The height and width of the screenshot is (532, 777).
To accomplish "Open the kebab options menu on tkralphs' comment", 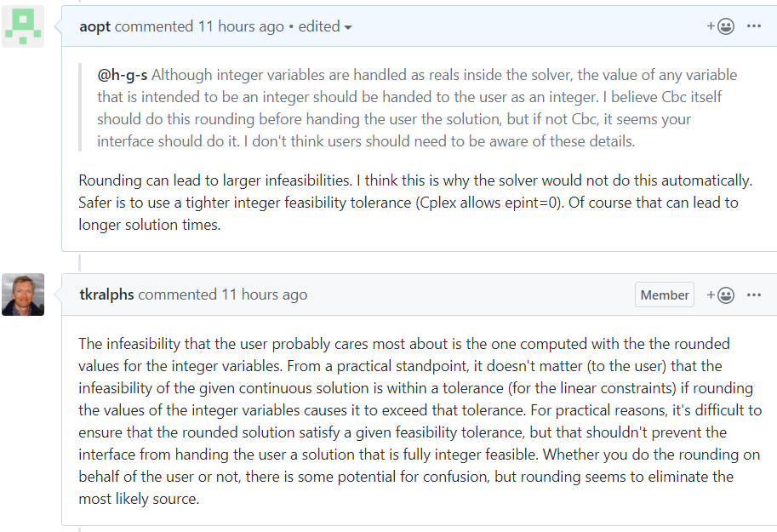I will (752, 295).
